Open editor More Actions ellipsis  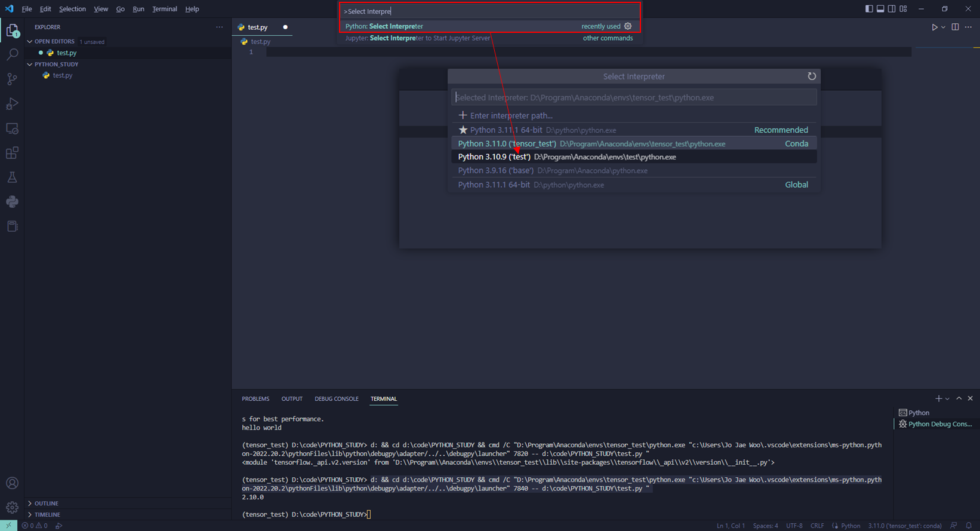(x=968, y=27)
